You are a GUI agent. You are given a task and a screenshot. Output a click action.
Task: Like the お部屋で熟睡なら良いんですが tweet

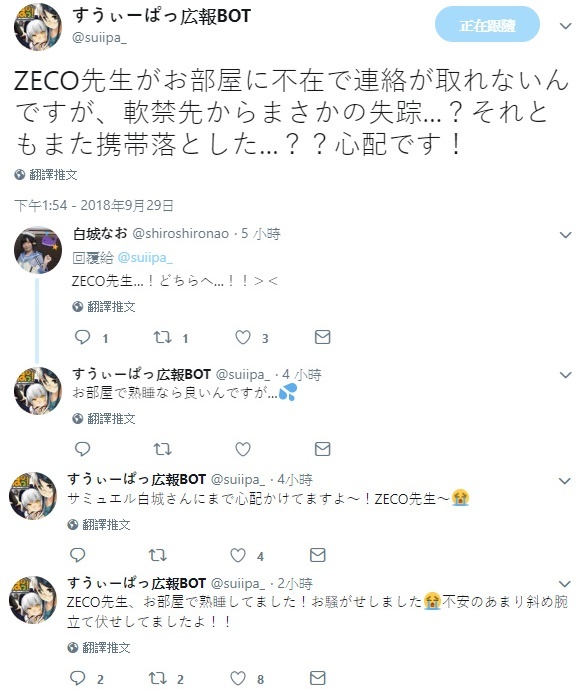(x=243, y=449)
